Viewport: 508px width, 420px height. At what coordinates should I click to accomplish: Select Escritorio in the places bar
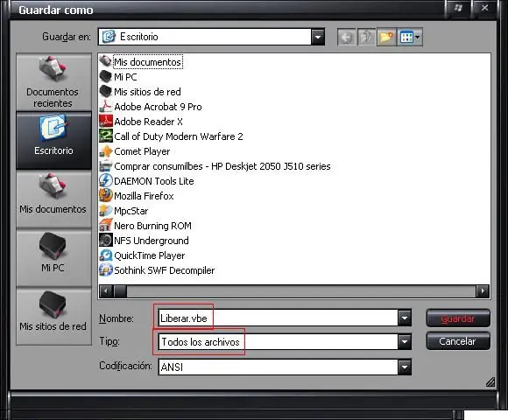coord(53,141)
